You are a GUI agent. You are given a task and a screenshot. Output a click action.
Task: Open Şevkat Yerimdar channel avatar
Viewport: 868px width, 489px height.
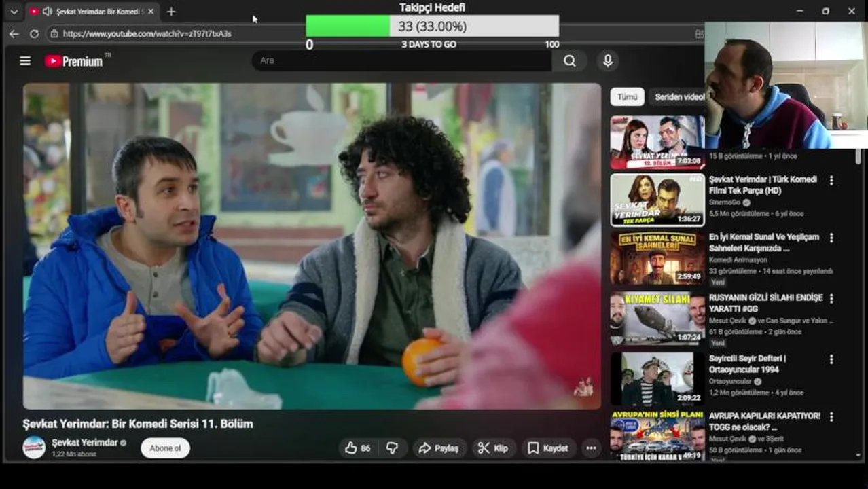pos(34,448)
